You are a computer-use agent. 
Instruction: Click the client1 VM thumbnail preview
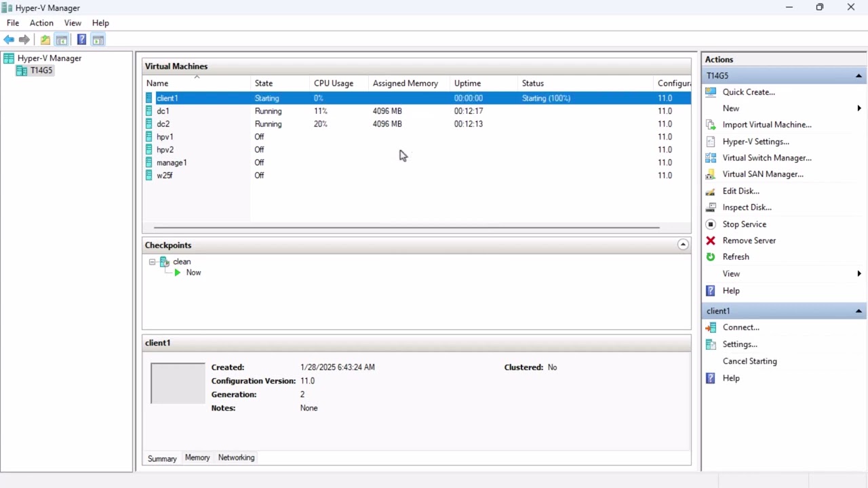(178, 383)
